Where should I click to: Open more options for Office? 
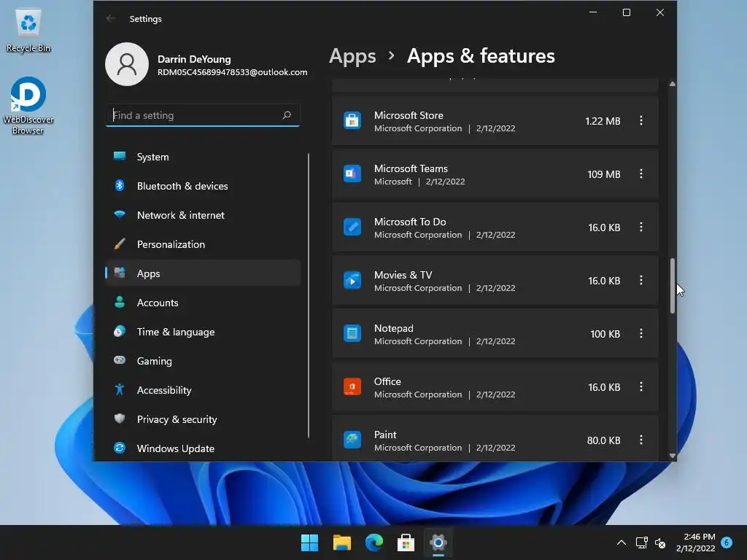[x=640, y=386]
